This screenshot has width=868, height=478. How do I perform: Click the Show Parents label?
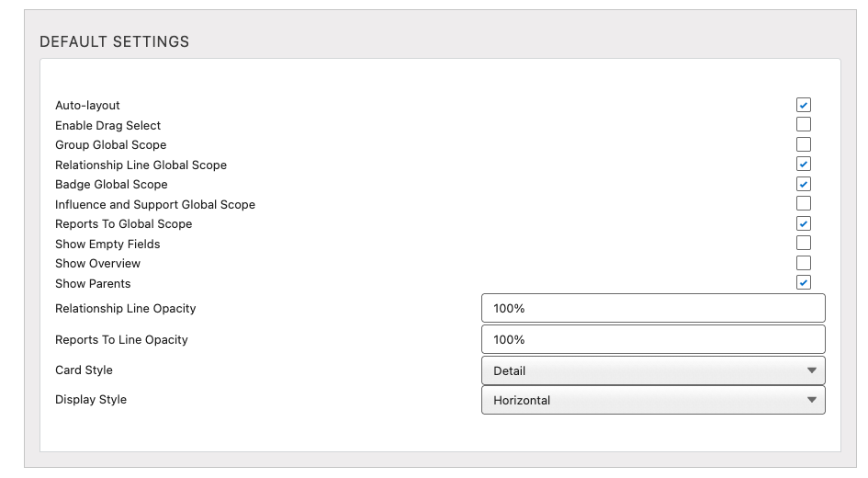point(93,284)
